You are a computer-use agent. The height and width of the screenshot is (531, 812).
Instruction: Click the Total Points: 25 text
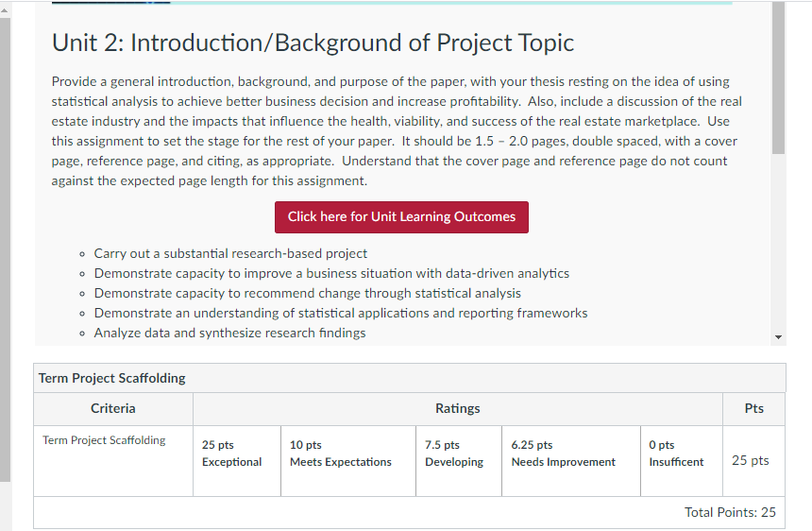click(x=730, y=512)
